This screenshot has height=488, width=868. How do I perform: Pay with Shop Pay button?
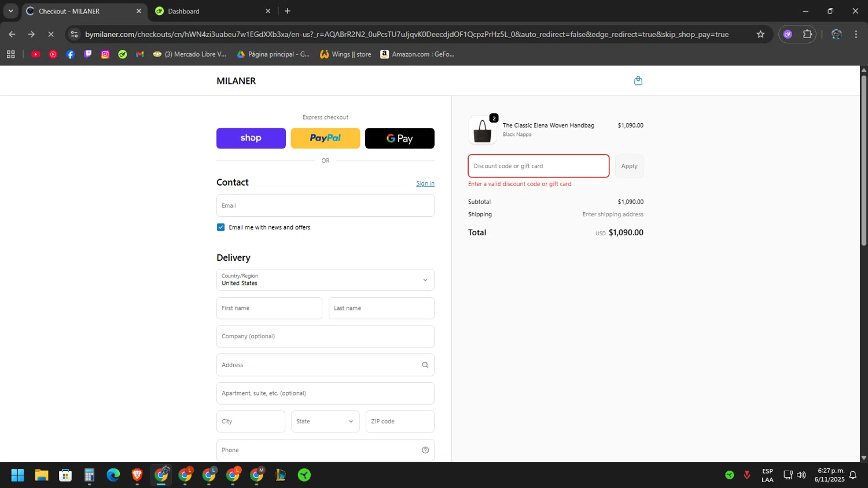251,138
